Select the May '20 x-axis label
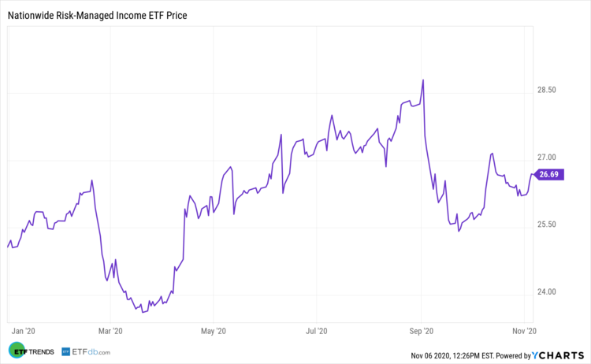Image resolution: width=591 pixels, height=364 pixels. click(215, 331)
